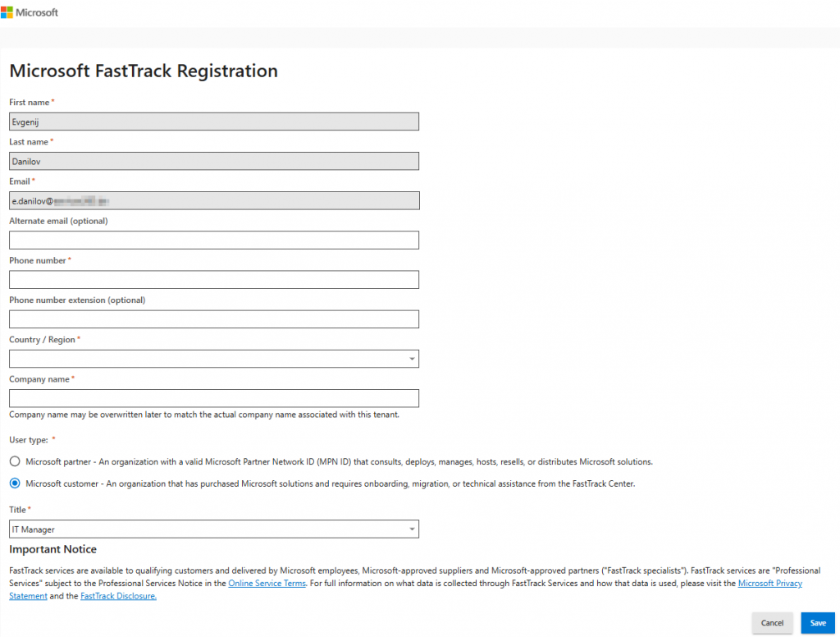Click the First name field
The width and height of the screenshot is (840, 637).
pyautogui.click(x=213, y=121)
